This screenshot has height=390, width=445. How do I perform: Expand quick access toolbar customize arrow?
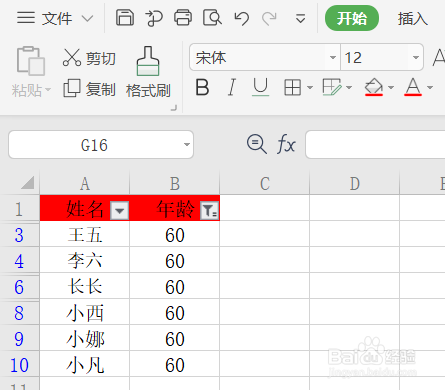click(x=300, y=18)
